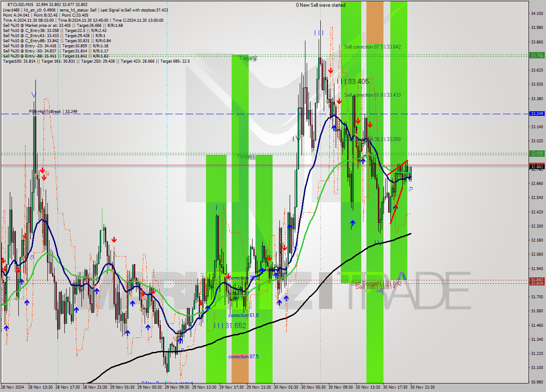Click the 31.460 price axis label
The height and width of the screenshot is (392, 546).
[x=537, y=325]
